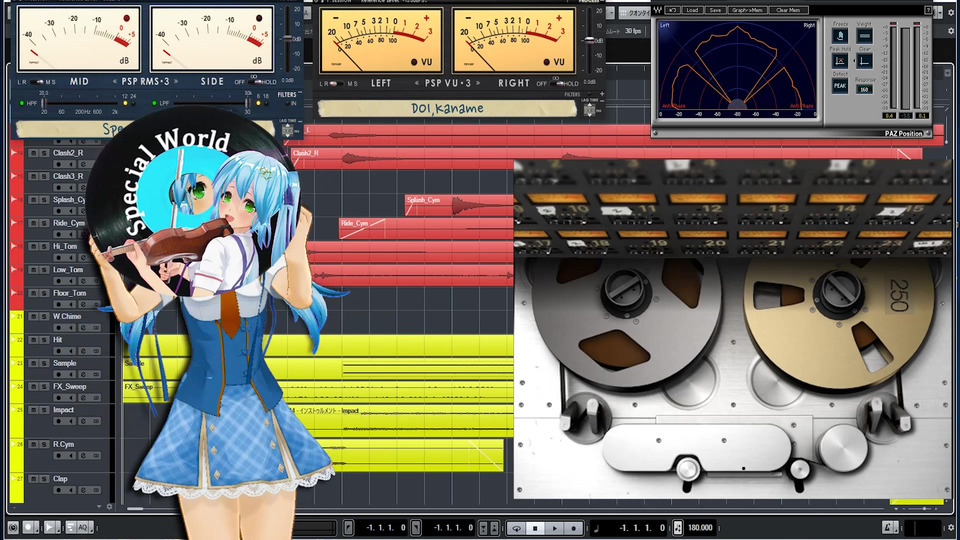Toggle HOLD switch on PSP RMS-3 meter

(x=255, y=82)
